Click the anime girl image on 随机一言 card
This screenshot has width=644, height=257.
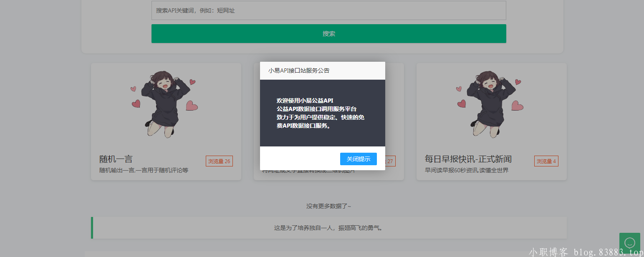coord(166,103)
